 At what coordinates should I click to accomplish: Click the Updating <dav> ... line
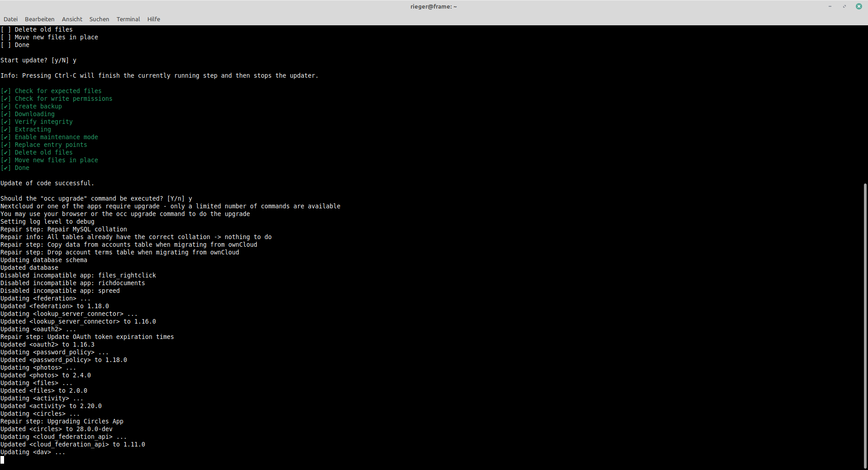33,452
